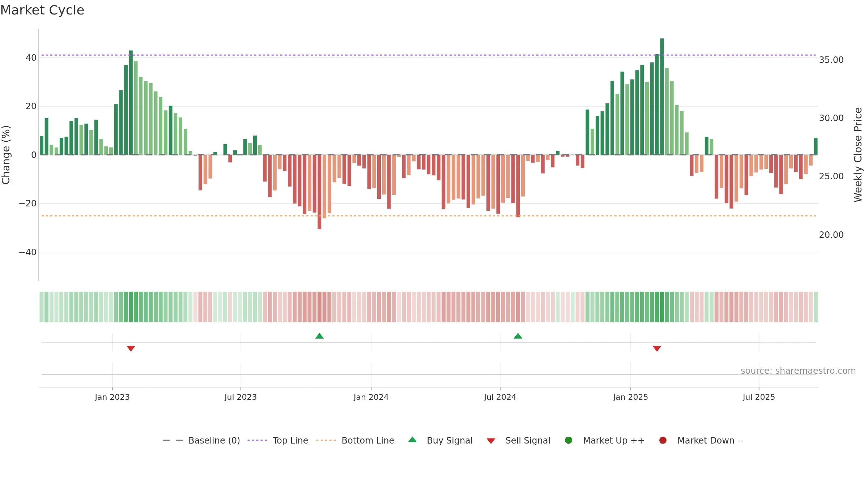The height and width of the screenshot is (488, 868).
Task: Click the buy signal marker after Jul 2024
Action: click(518, 336)
